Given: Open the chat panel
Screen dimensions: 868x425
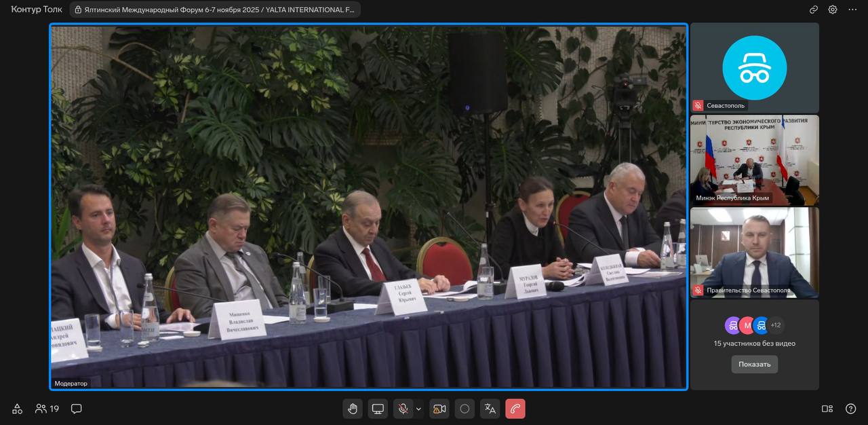Looking at the screenshot, I should 77,409.
